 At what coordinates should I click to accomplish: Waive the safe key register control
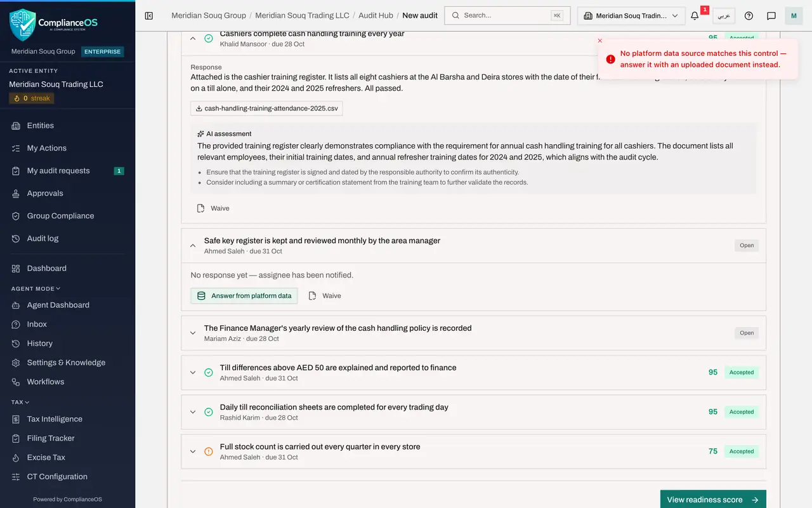[x=325, y=296]
